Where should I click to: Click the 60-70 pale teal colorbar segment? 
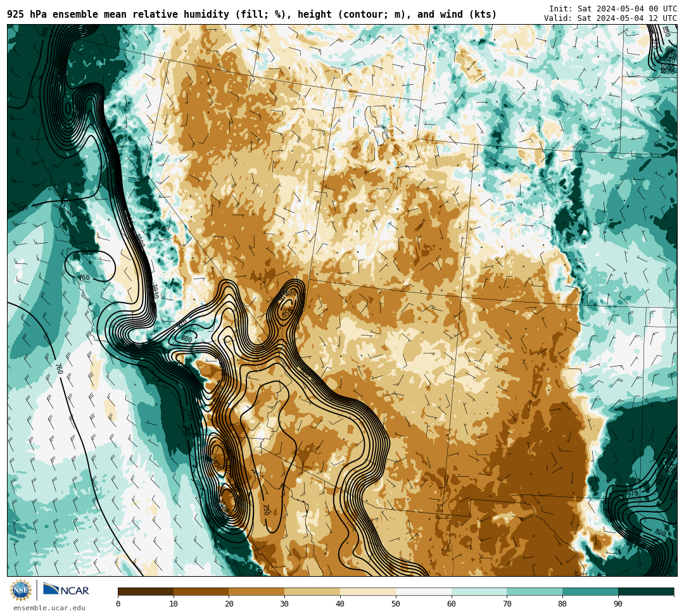(479, 591)
